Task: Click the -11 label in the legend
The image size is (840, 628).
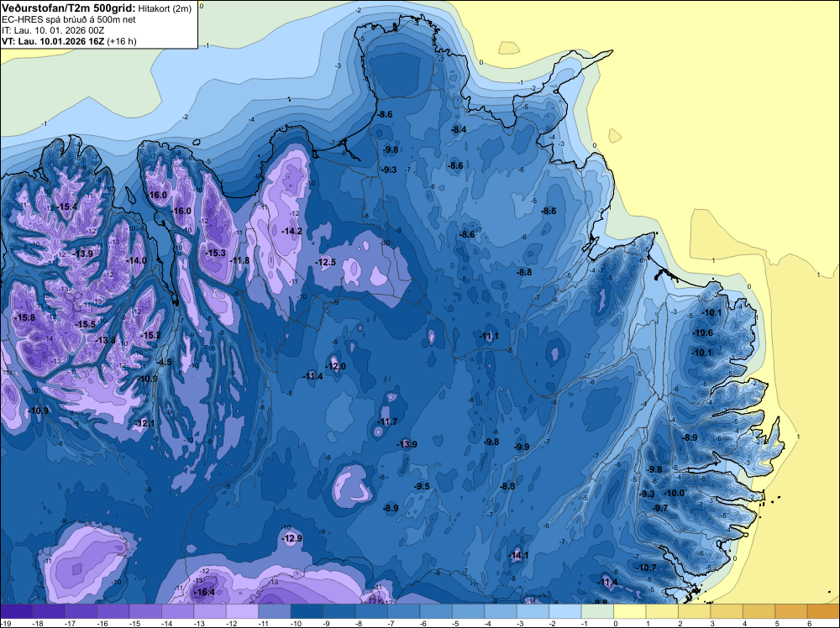Action: click(x=264, y=623)
